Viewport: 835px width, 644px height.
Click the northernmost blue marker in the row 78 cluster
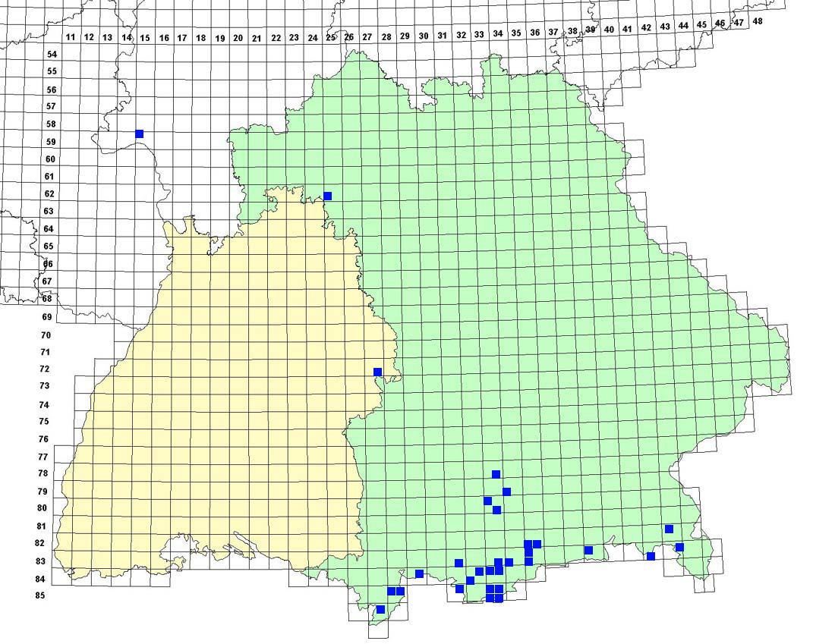tap(496, 474)
